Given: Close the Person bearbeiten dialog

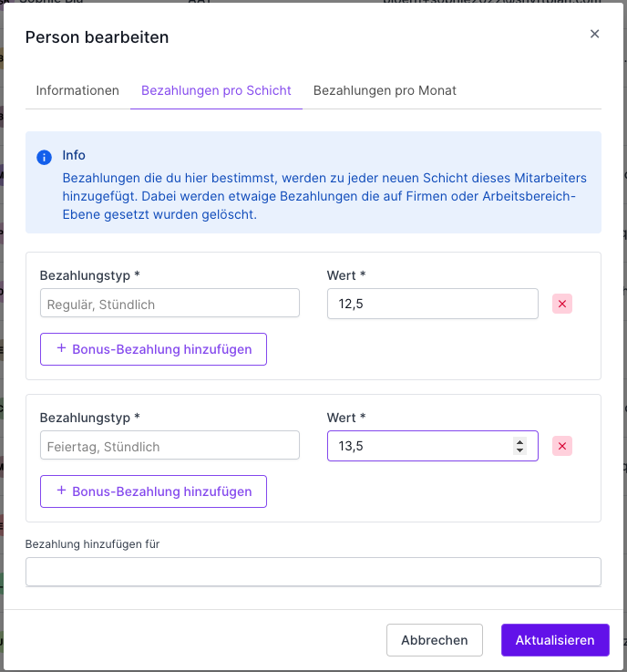Looking at the screenshot, I should (594, 34).
